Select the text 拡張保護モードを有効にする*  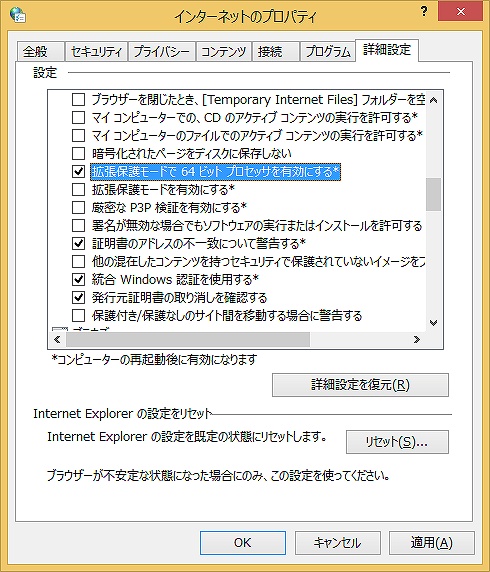pyautogui.click(x=163, y=189)
